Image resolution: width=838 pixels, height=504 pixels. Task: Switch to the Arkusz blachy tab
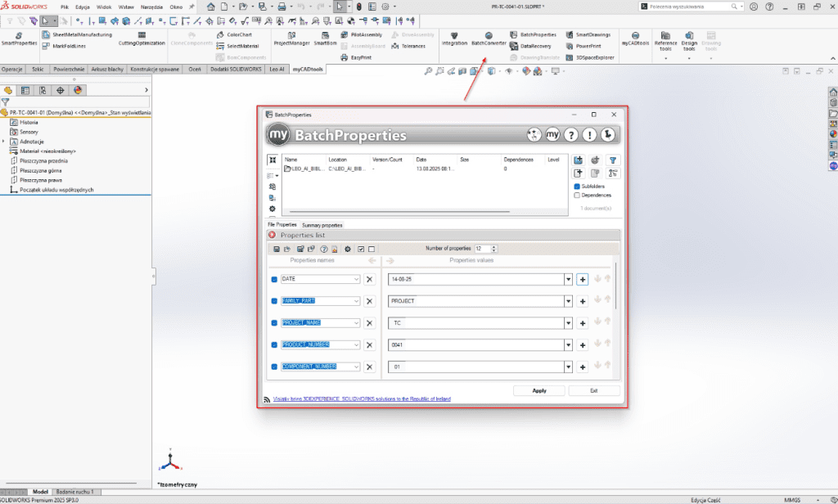tap(107, 69)
